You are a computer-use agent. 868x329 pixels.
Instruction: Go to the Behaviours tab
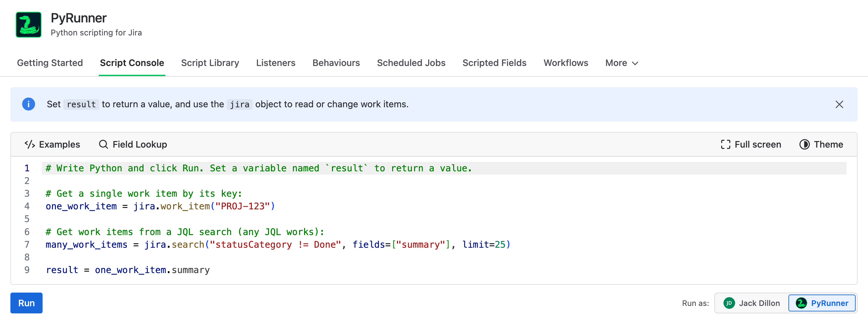(336, 63)
